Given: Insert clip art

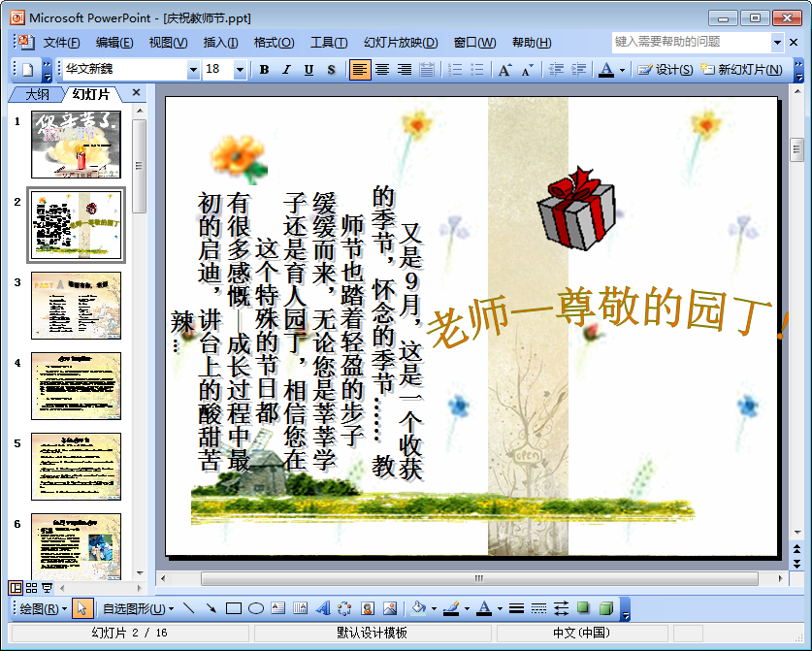Looking at the screenshot, I should (x=368, y=608).
